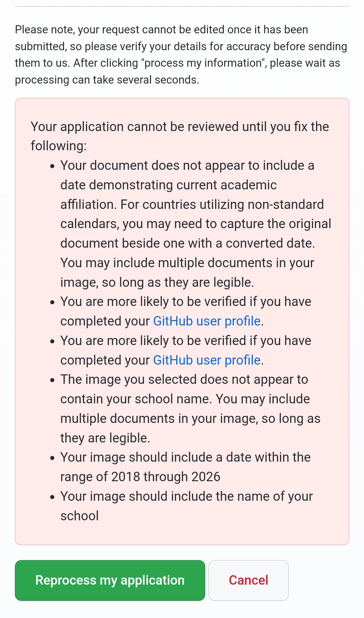Click the second GitHub profile bullet point

[186, 350]
